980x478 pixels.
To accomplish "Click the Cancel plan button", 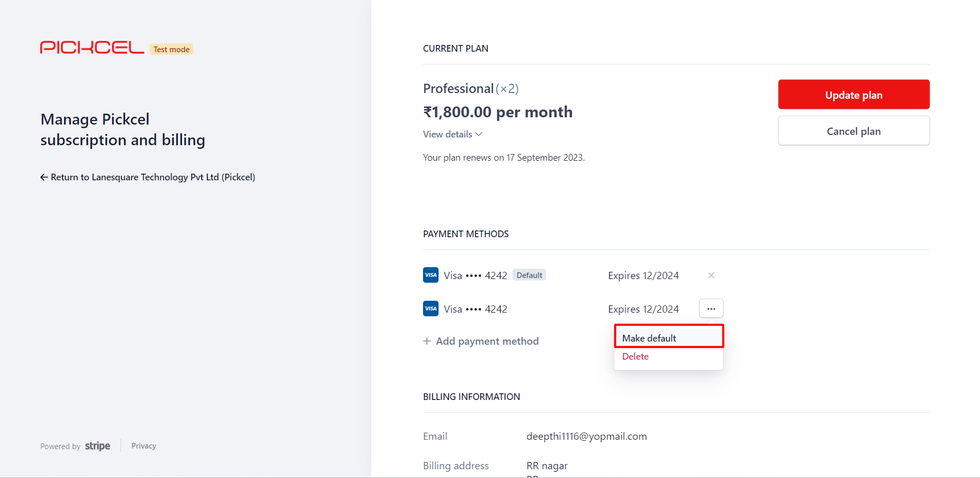I will 854,131.
